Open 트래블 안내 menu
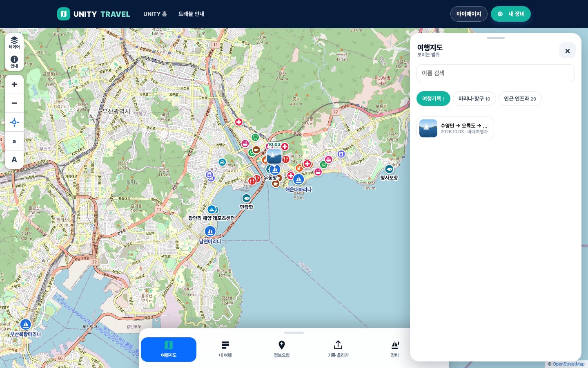588x368 pixels. coord(192,14)
